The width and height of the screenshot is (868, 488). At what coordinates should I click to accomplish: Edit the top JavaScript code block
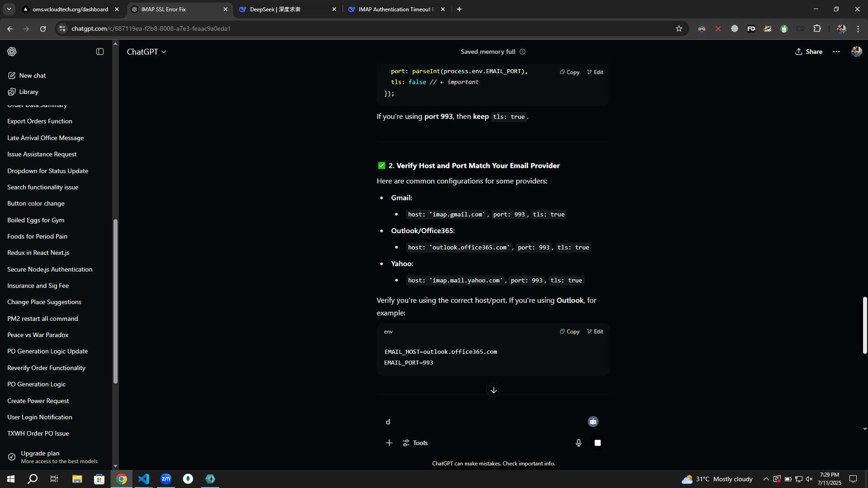point(595,72)
